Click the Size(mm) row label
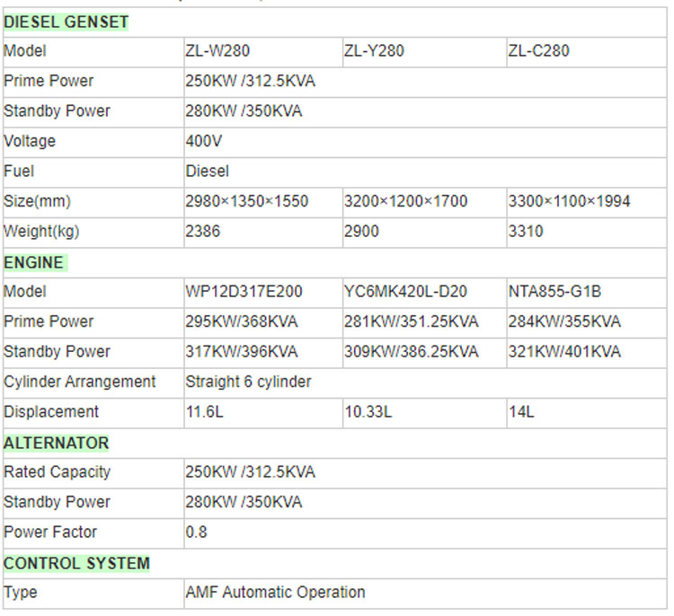 click(37, 201)
